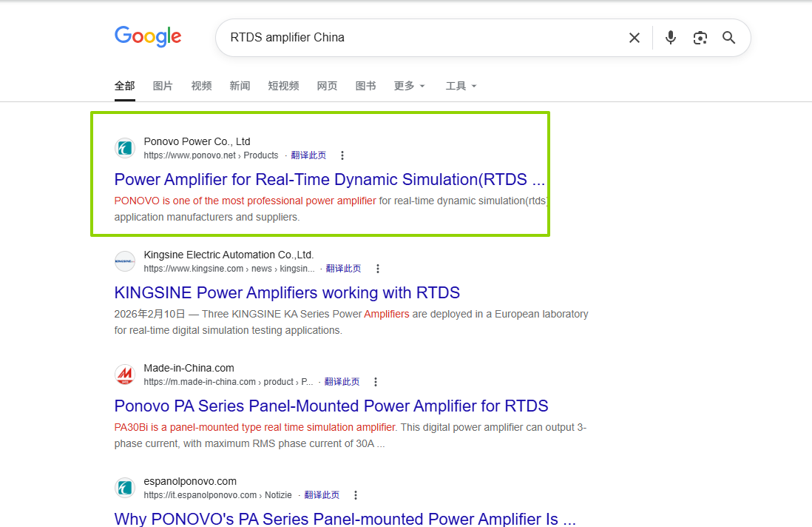812x527 pixels.
Task: Open the 工具 dropdown
Action: (x=461, y=86)
